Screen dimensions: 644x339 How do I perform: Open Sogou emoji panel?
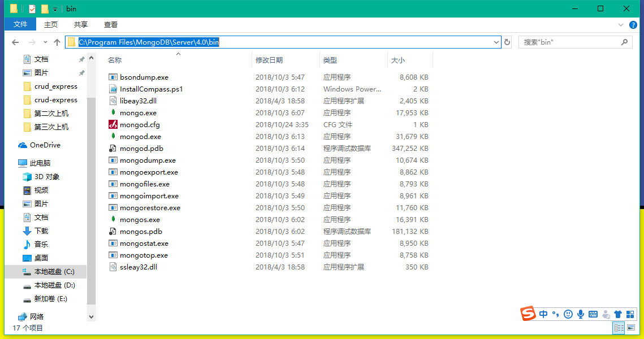click(568, 314)
